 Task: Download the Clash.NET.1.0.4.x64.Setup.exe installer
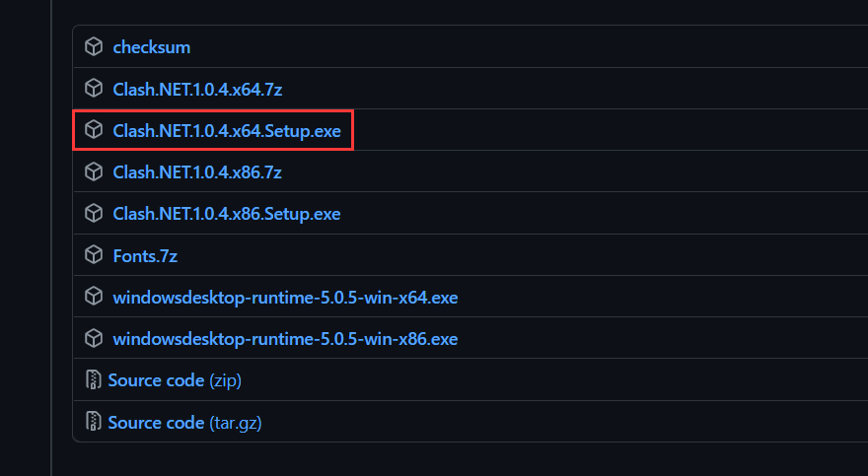(x=227, y=130)
